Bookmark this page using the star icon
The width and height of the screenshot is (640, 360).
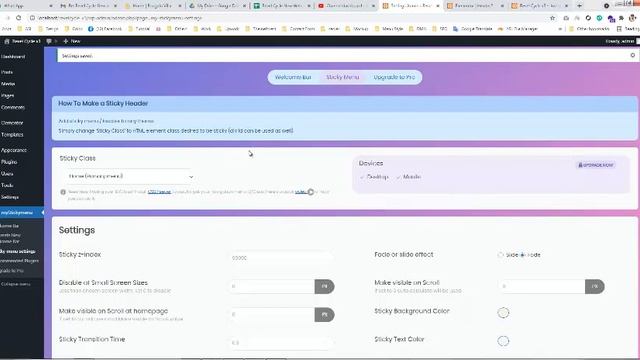point(552,18)
